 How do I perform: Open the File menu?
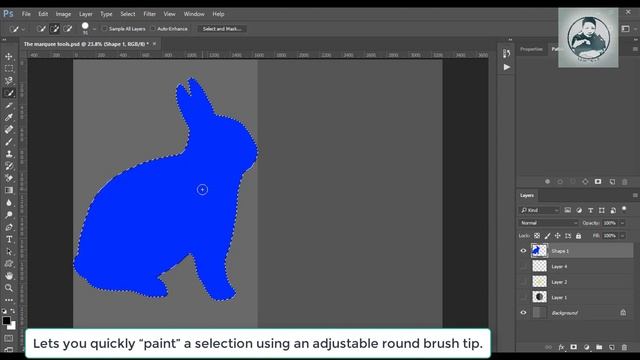[x=26, y=14]
